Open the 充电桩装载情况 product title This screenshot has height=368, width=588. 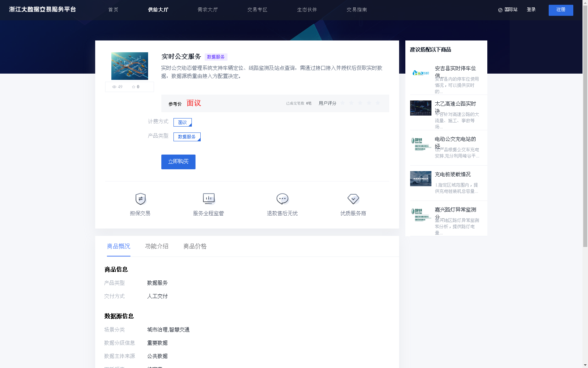pyautogui.click(x=453, y=174)
